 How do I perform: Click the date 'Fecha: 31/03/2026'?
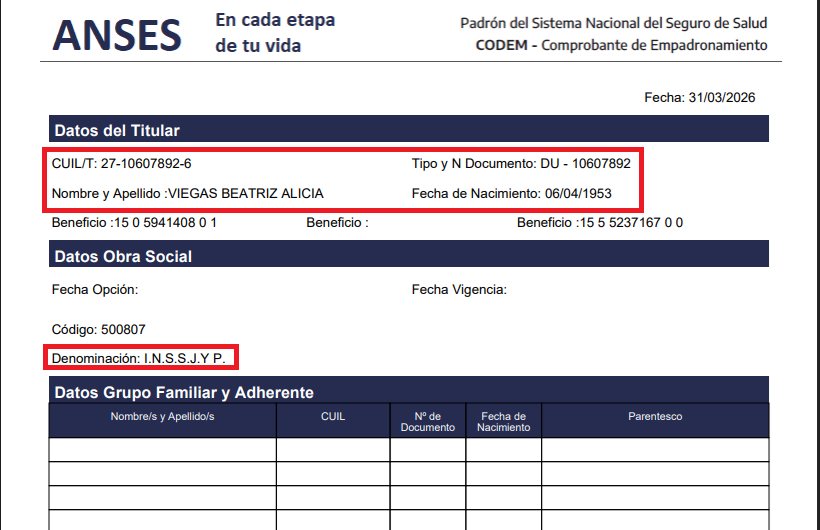pos(699,97)
